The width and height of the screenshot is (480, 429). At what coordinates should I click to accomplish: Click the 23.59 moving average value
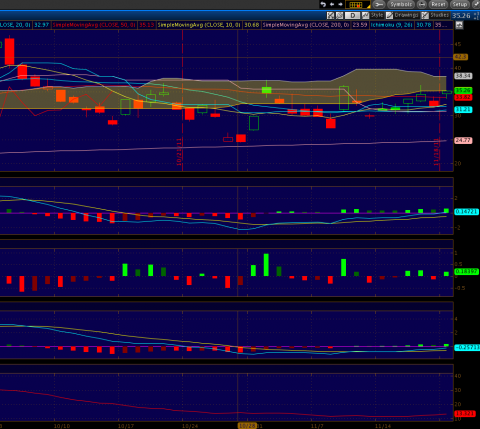[x=360, y=25]
